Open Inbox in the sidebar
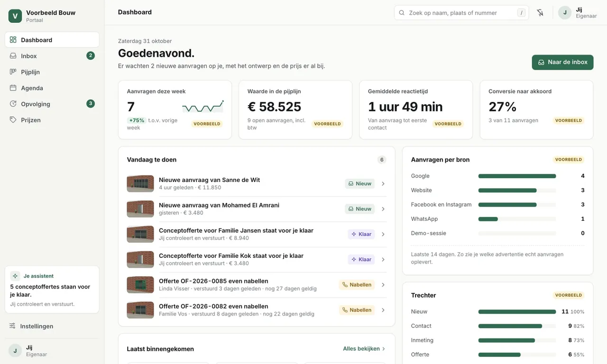 click(x=52, y=56)
